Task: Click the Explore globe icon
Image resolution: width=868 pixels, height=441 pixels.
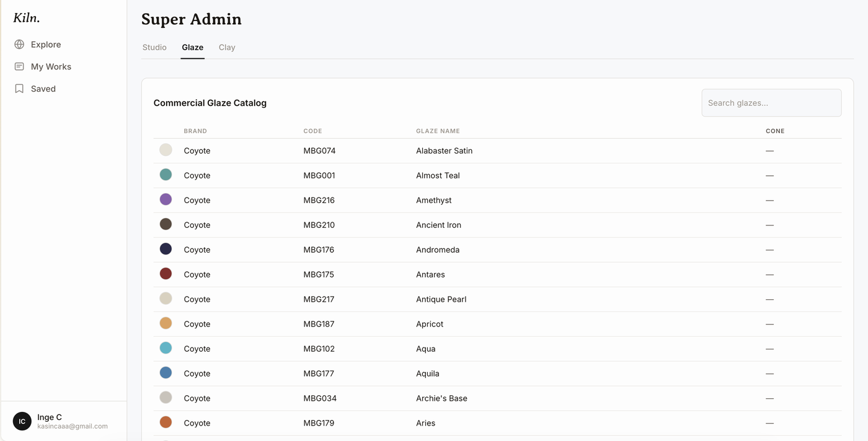Action: pyautogui.click(x=19, y=45)
